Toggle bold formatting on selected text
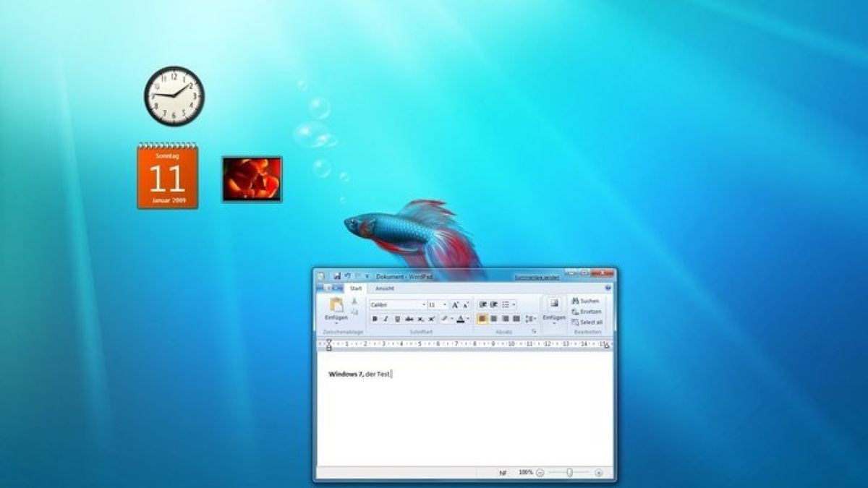868x488 pixels. (375, 319)
